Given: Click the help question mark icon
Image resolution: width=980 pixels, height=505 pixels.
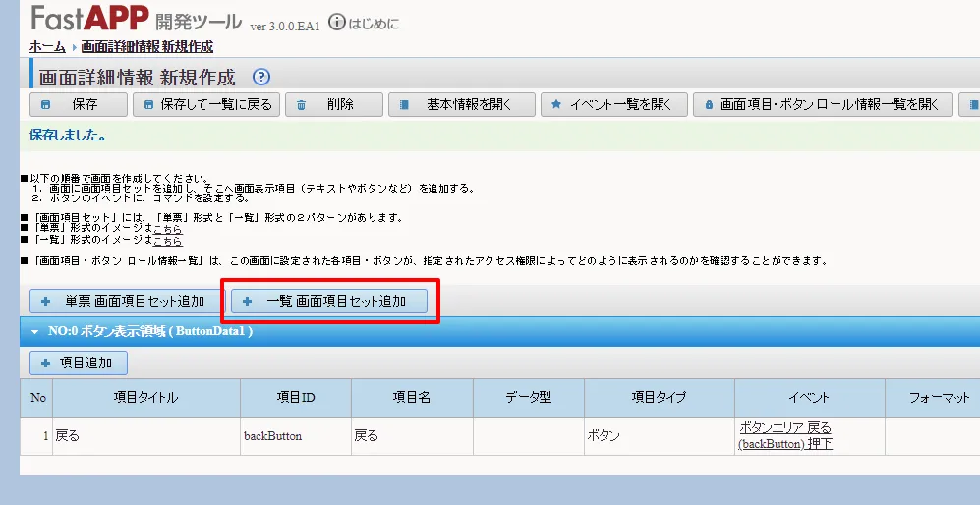Looking at the screenshot, I should coord(261,77).
